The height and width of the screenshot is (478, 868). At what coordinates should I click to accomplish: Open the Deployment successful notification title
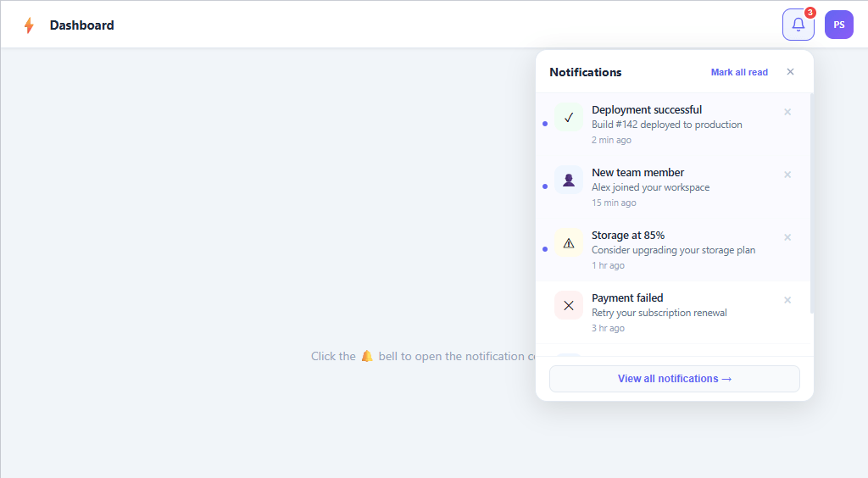pos(647,109)
